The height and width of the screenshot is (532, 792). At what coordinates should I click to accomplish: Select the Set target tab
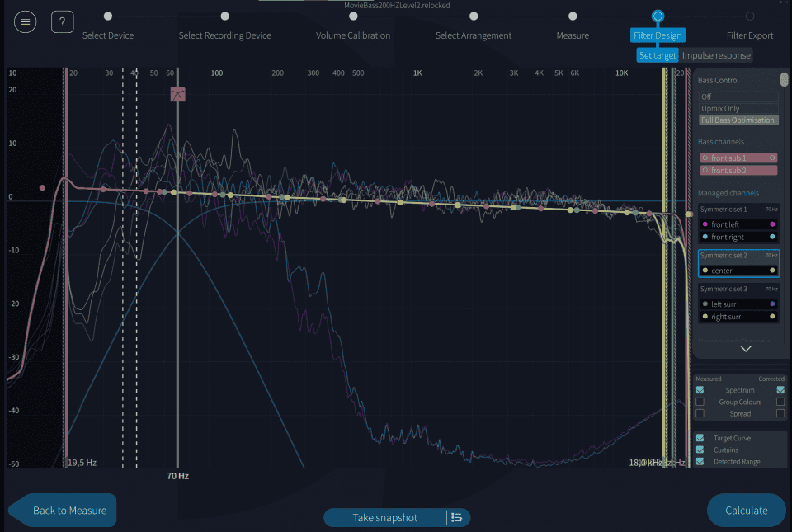click(658, 55)
